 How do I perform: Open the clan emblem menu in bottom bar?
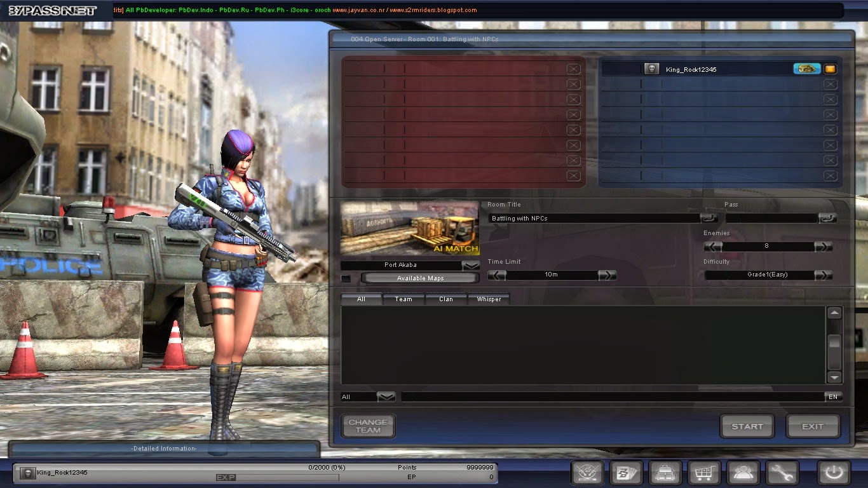(587, 473)
